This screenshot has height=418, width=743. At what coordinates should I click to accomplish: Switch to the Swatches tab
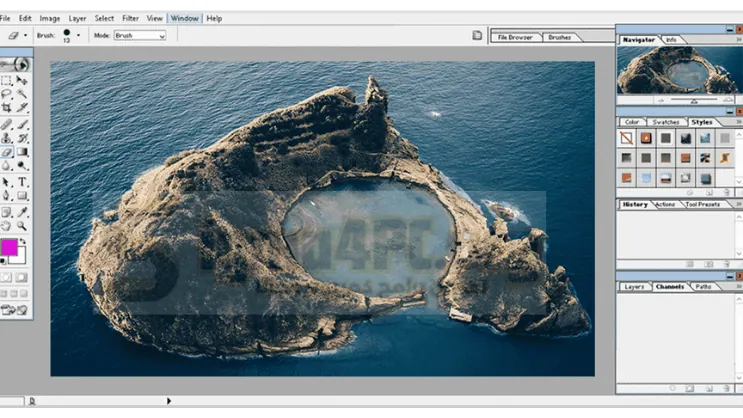click(x=666, y=122)
